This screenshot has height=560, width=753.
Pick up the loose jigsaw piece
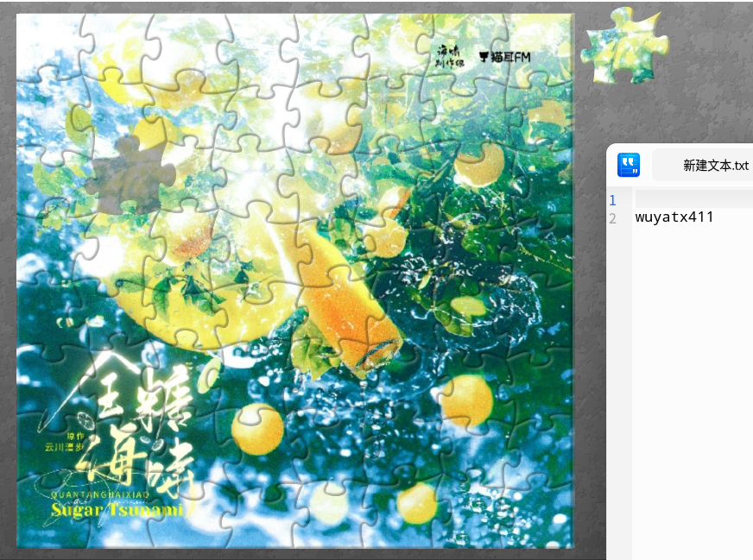click(x=624, y=46)
